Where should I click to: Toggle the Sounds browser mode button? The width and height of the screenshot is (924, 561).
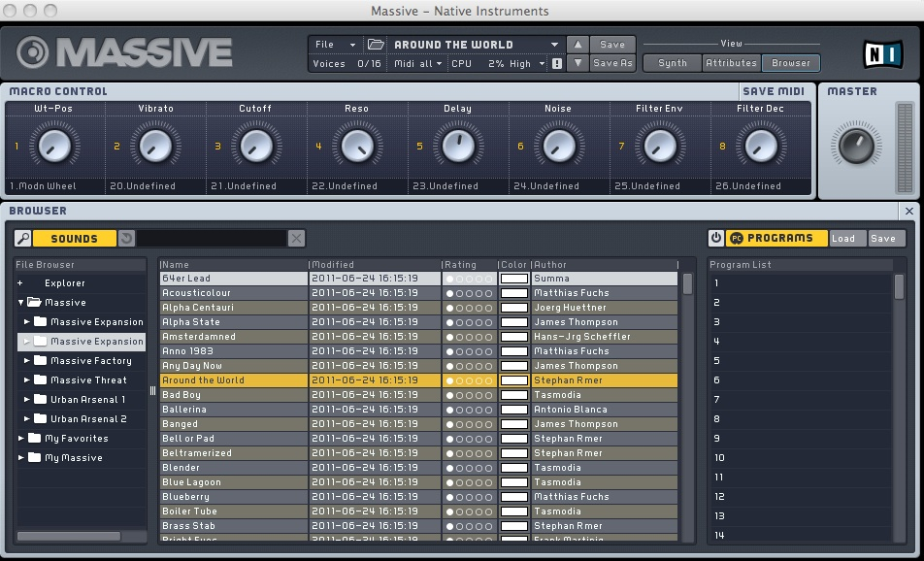pos(74,239)
